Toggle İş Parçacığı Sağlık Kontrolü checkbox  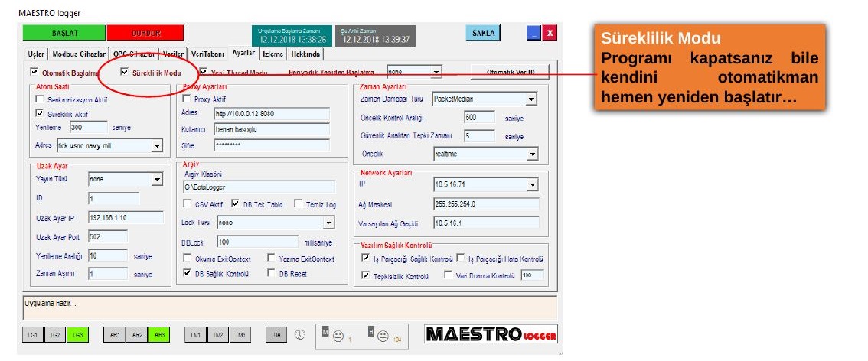[x=365, y=259]
